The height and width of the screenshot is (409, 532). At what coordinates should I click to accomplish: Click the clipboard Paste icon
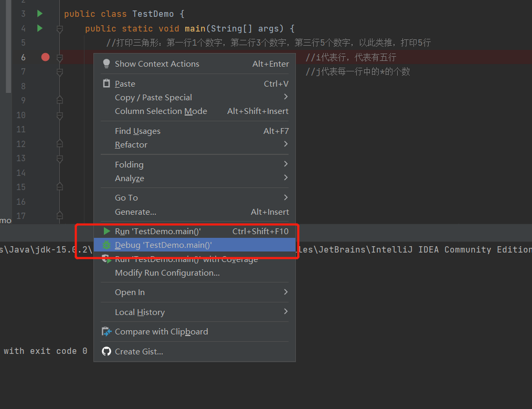tap(107, 83)
